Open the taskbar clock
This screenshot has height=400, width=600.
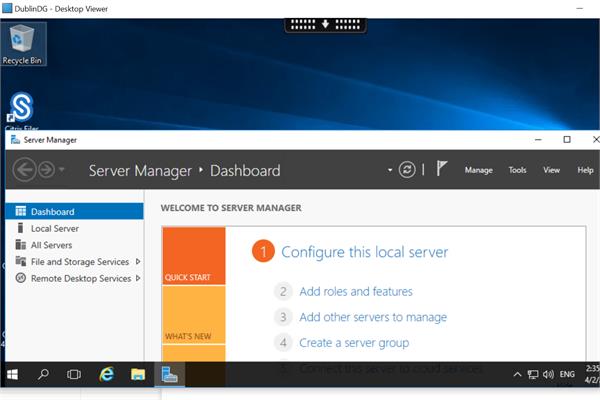coord(592,374)
